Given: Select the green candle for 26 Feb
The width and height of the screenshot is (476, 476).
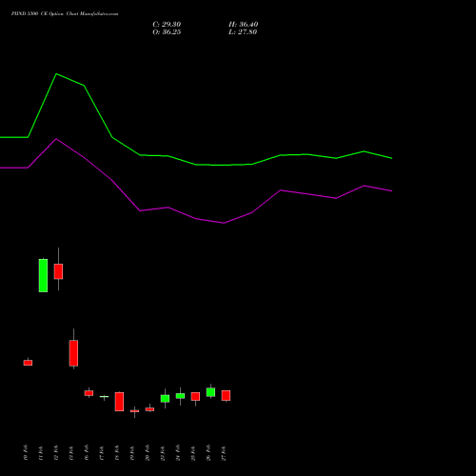Looking at the screenshot, I should [210, 392].
